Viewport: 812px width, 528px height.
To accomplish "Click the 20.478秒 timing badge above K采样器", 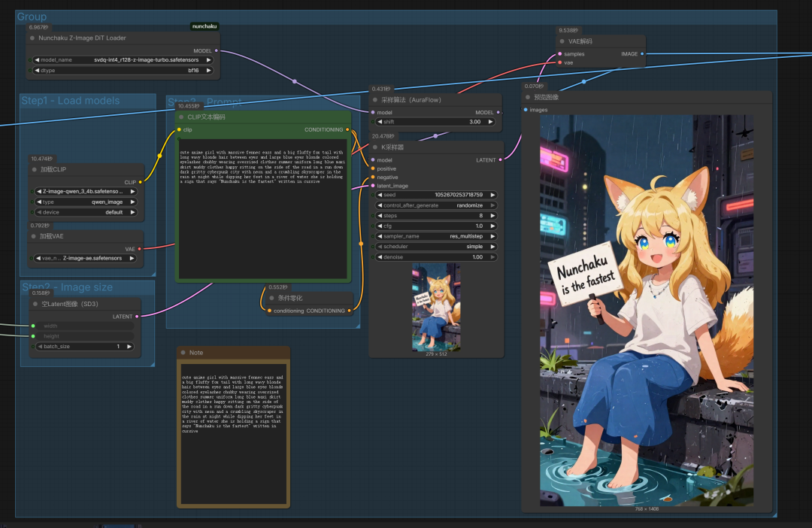I will (x=383, y=136).
